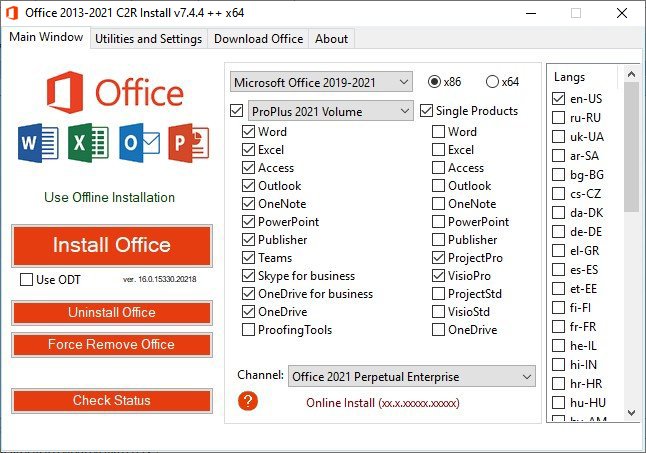Click the large Office logo

(x=115, y=92)
